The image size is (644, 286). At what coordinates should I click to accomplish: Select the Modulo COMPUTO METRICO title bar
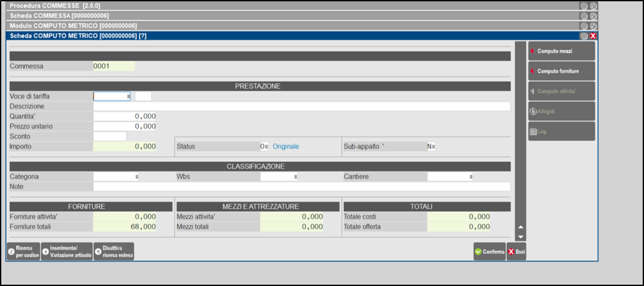pyautogui.click(x=294, y=26)
